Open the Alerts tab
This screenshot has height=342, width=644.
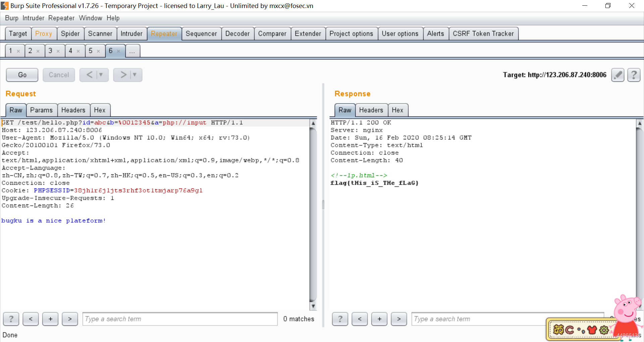coord(436,34)
